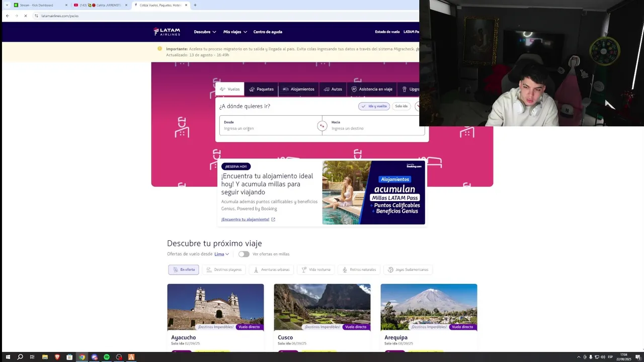Select the Vida nocturna filter chip
This screenshot has height=362, width=644.
click(315, 269)
